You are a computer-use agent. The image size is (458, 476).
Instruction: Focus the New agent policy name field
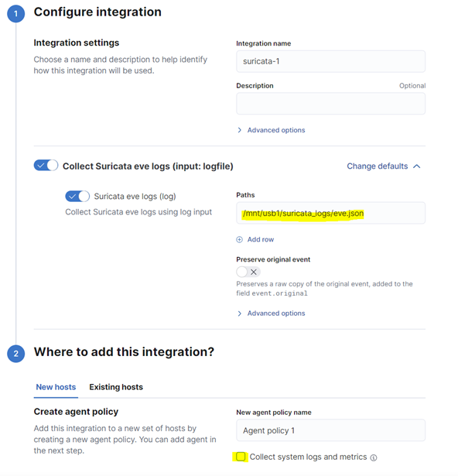click(x=331, y=430)
